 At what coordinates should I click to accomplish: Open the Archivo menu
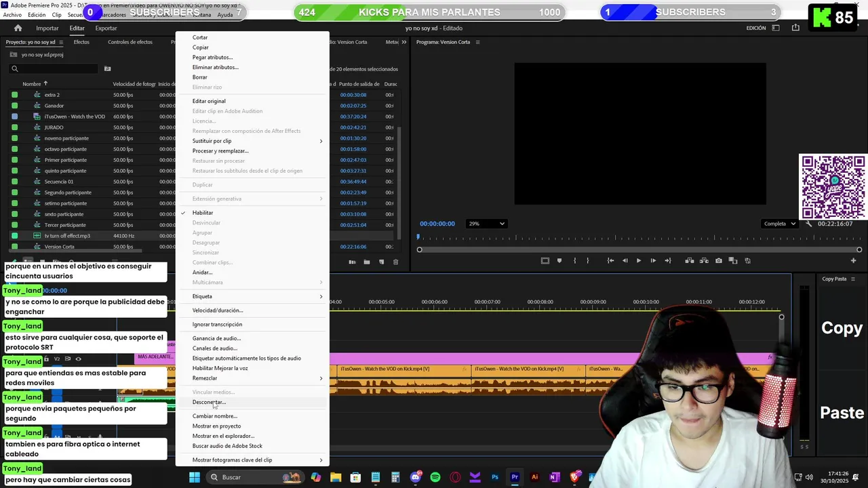[x=12, y=15]
